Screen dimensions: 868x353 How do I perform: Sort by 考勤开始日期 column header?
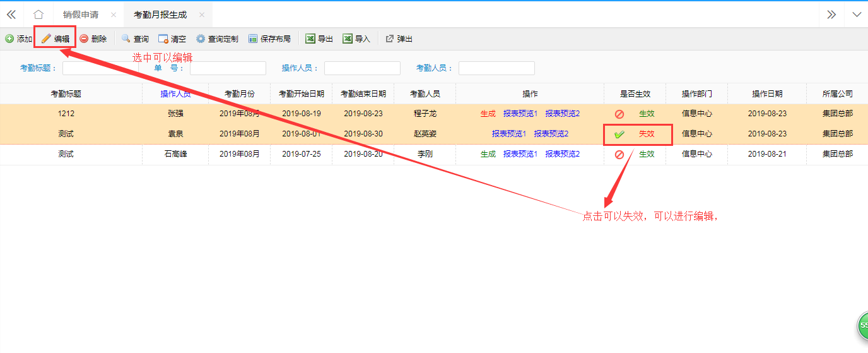[302, 93]
